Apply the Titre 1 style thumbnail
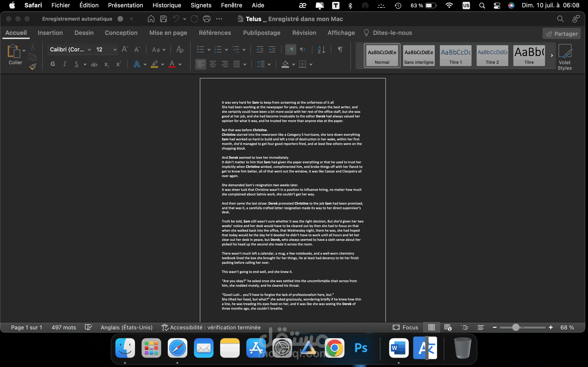 tap(455, 56)
